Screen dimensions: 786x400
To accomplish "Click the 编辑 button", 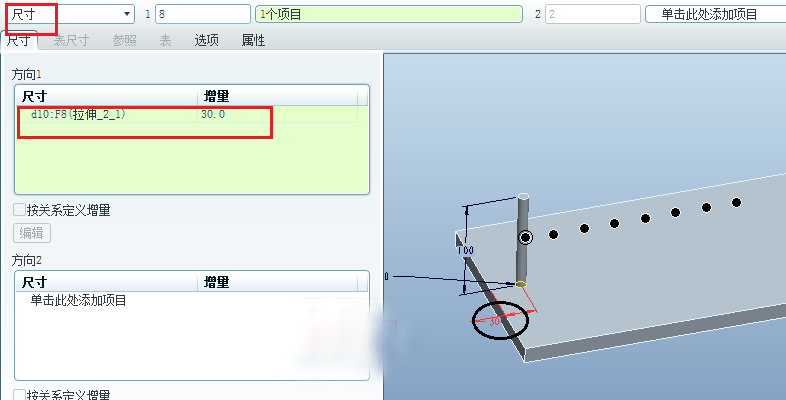I will point(32,233).
